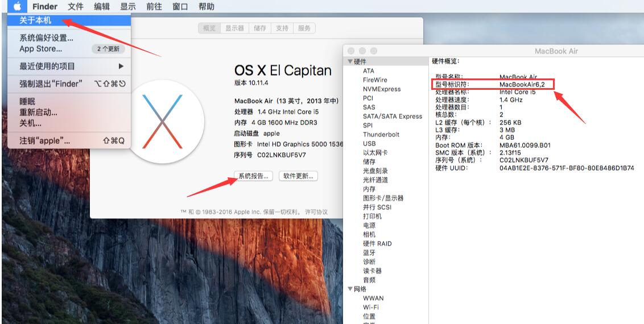This screenshot has height=324, width=644.
Task: Open App Store menu entry
Action: coord(41,49)
